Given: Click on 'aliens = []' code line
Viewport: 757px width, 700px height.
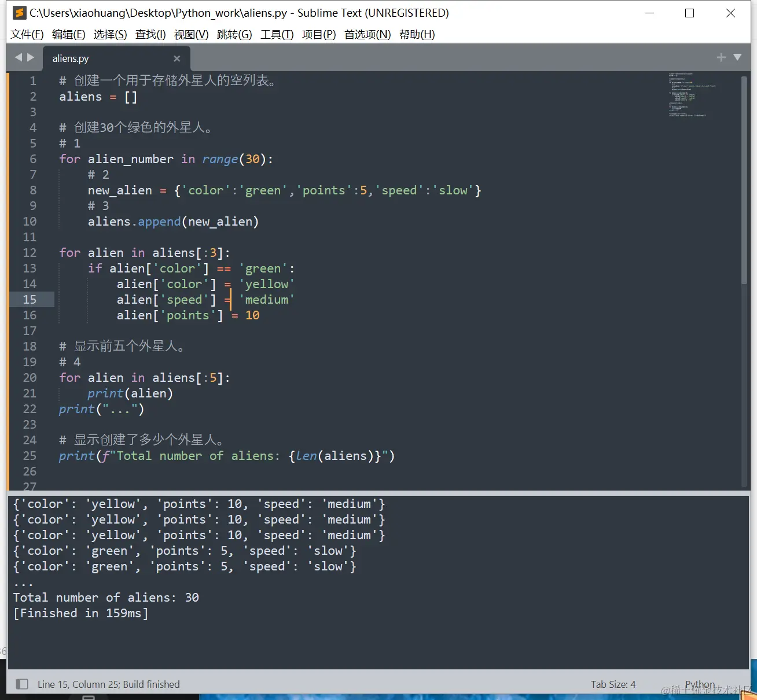Looking at the screenshot, I should pos(98,97).
